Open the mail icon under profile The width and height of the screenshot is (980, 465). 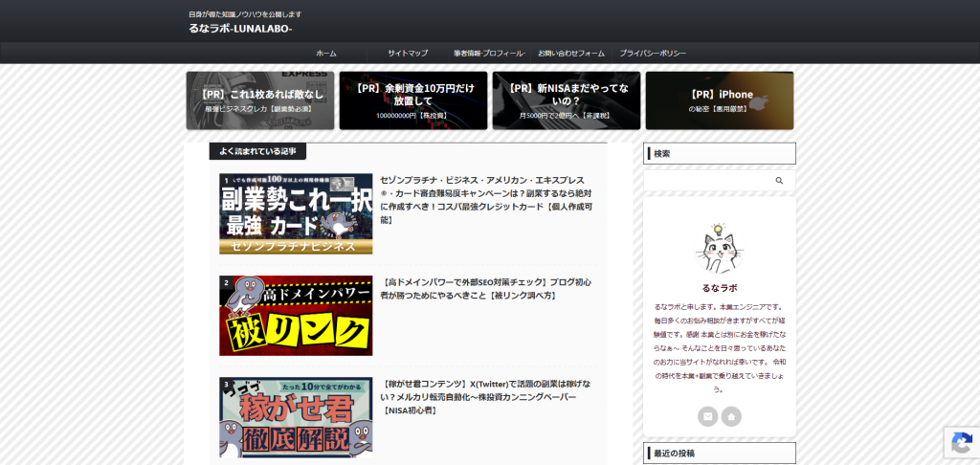coord(707,416)
